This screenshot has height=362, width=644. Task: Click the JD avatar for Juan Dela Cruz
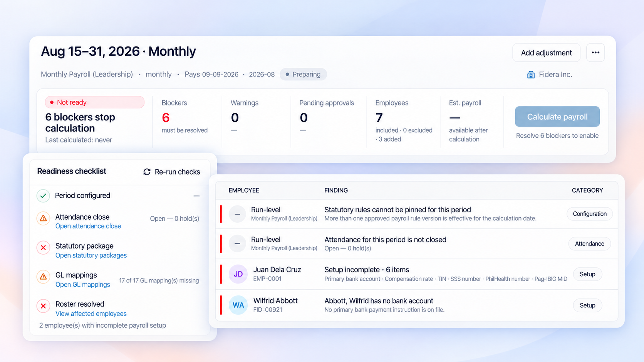pyautogui.click(x=238, y=274)
